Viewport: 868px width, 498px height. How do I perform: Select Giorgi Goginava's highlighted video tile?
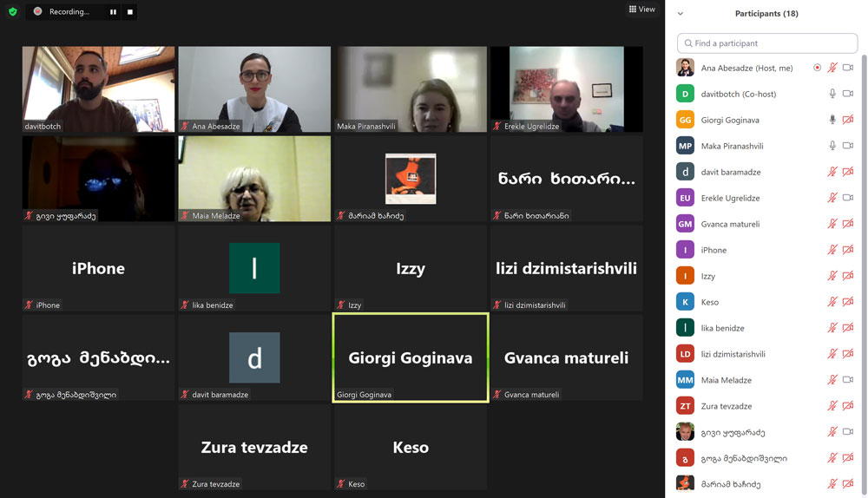[x=411, y=357]
